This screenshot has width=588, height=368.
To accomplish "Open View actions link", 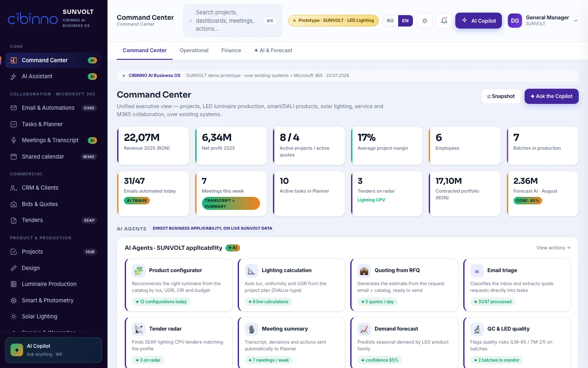I will point(553,248).
